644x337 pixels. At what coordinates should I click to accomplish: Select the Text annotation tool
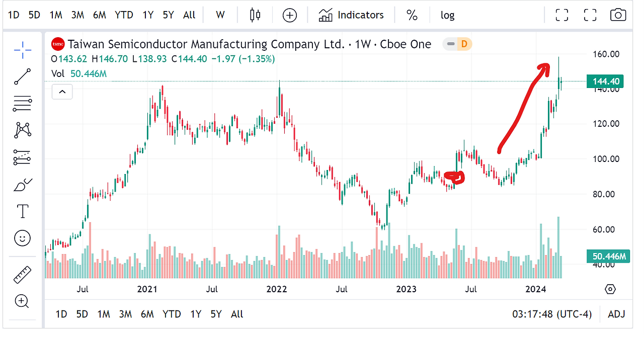[x=23, y=211]
